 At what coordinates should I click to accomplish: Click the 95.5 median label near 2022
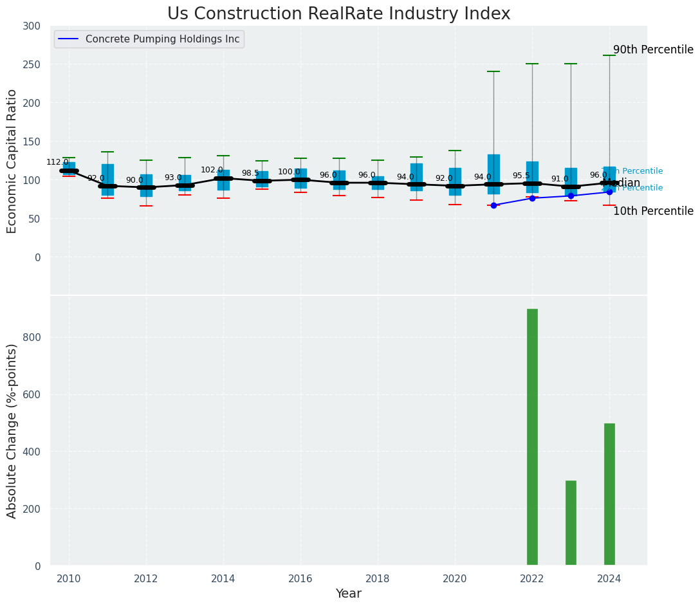click(x=521, y=176)
